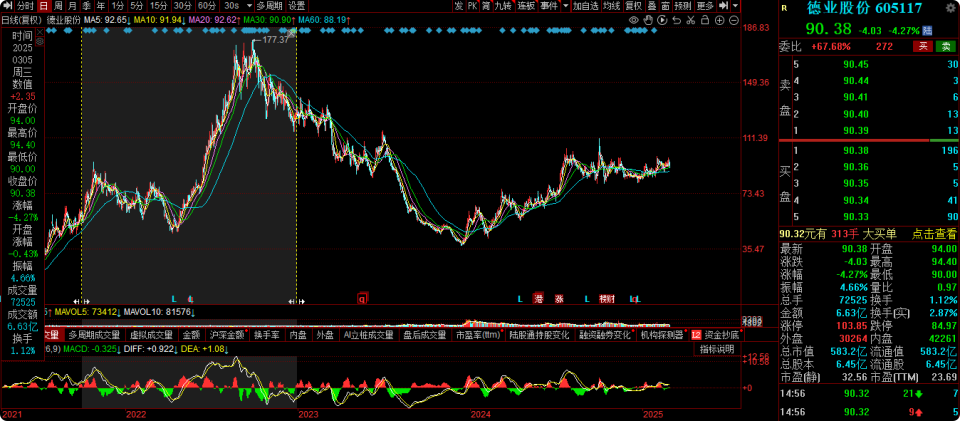Toggle the lock icon above chart
Screen dimensions: 960x421
click(x=705, y=20)
